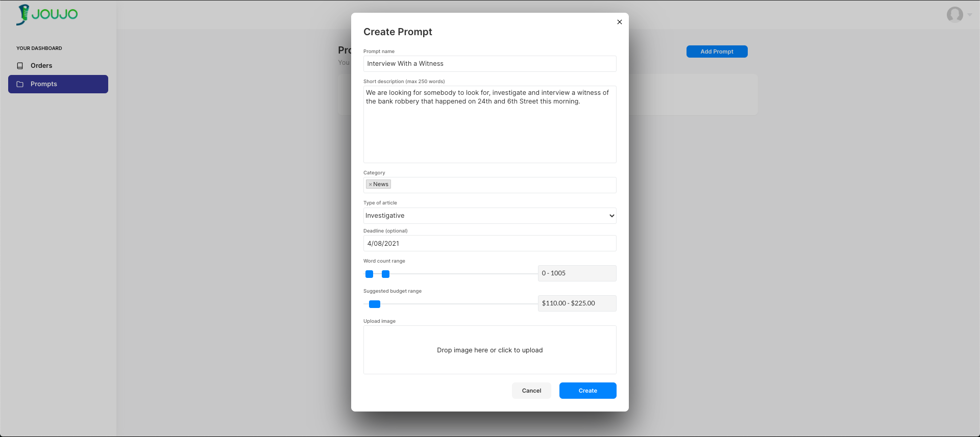Cancel the prompt creation
Screen dimensions: 980x437
[x=531, y=391]
